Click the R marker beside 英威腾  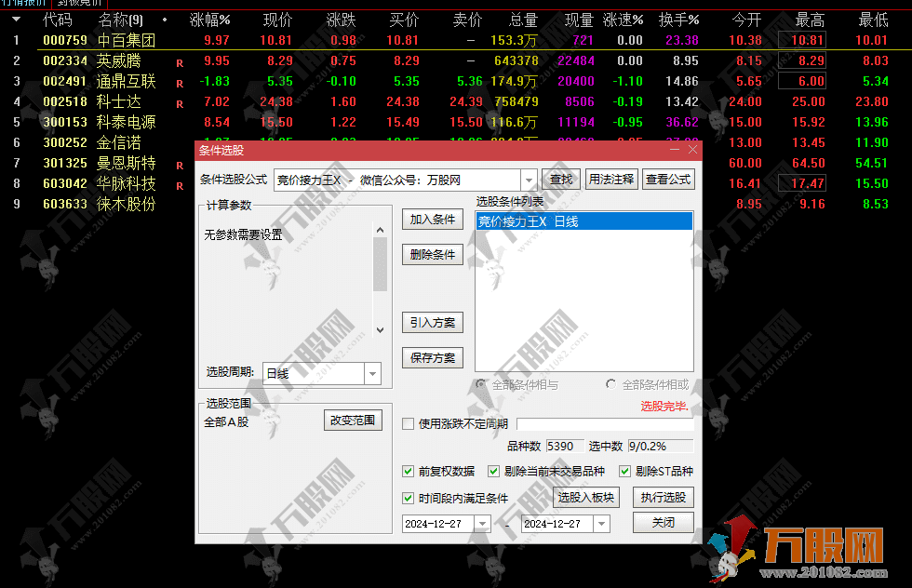point(180,63)
